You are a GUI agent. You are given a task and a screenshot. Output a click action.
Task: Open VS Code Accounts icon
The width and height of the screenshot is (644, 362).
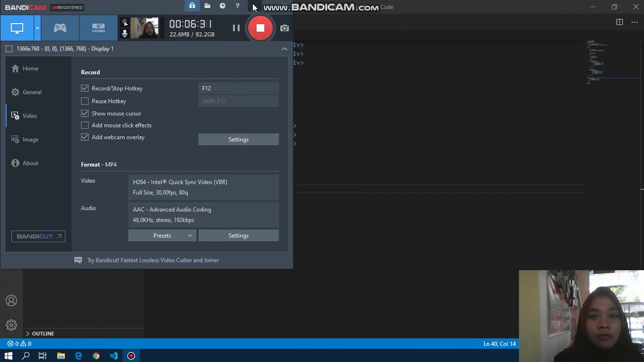11,301
